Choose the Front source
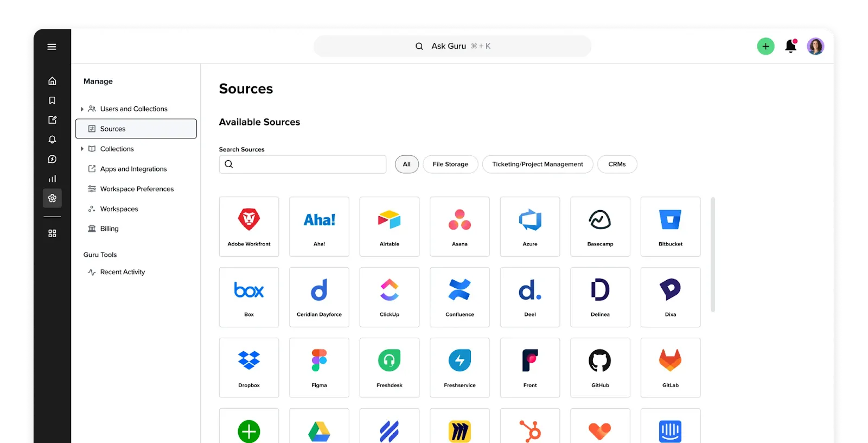Image resolution: width=868 pixels, height=443 pixels. pyautogui.click(x=530, y=368)
